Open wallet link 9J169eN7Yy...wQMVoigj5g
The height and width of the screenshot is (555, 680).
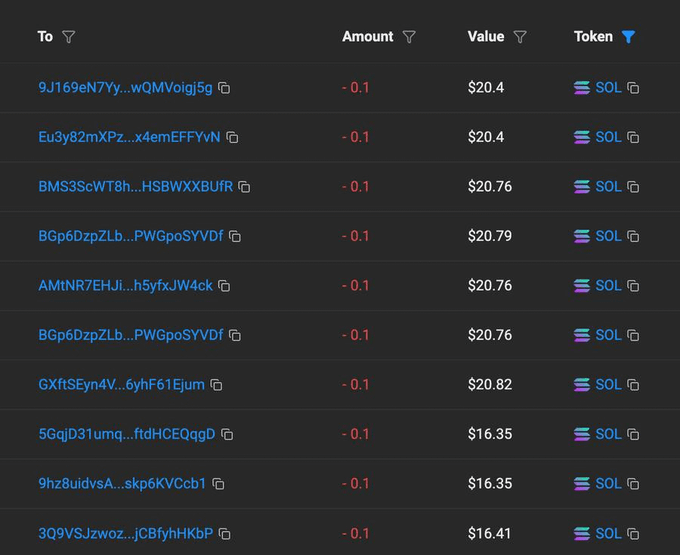(x=125, y=88)
